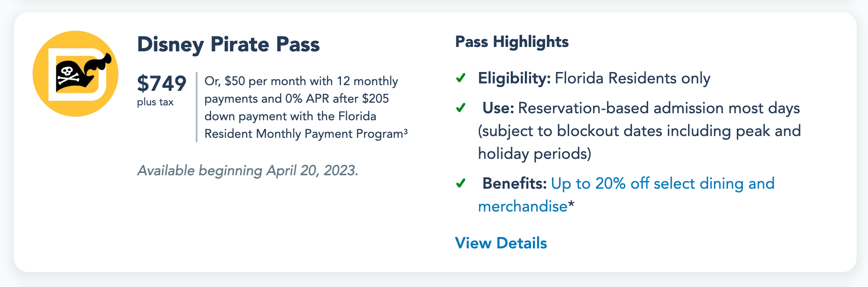This screenshot has width=868, height=287.
Task: Click the bold Eligibility label
Action: coord(514,78)
